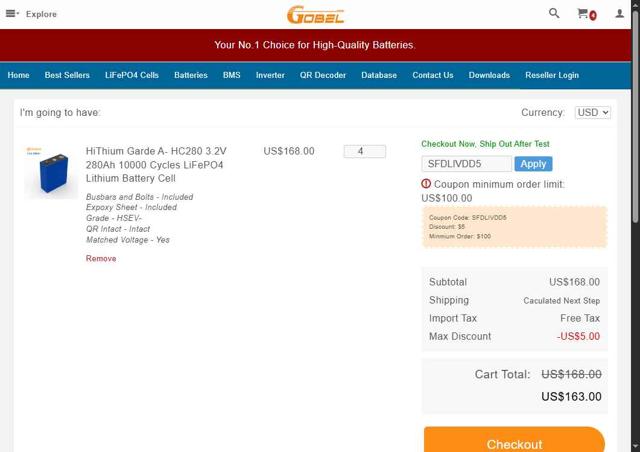Viewport: 640px width, 452px height.
Task: Open the QR Decoder page
Action: pos(323,75)
